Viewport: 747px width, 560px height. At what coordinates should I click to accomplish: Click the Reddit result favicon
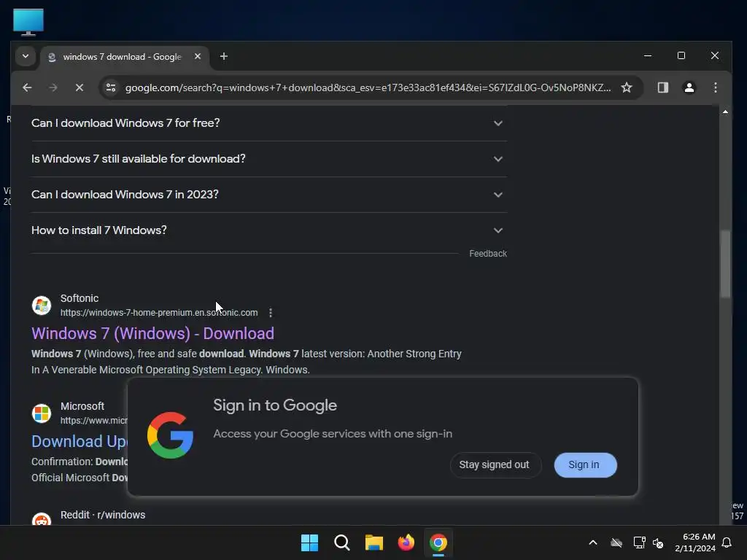pos(42,519)
